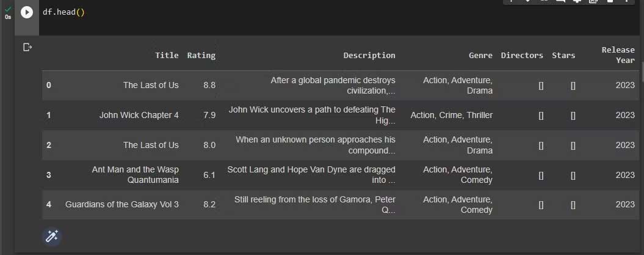This screenshot has height=255, width=644.
Task: Click the Genre column header
Action: (x=480, y=55)
